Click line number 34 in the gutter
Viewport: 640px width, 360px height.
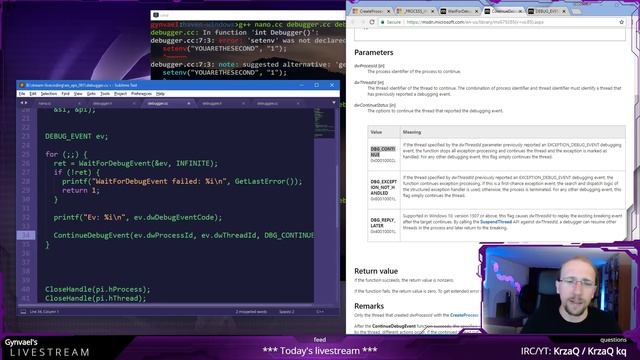(x=26, y=235)
